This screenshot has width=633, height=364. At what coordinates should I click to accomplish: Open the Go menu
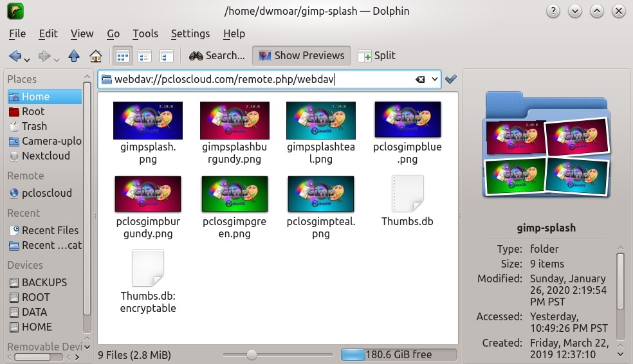[x=113, y=33]
